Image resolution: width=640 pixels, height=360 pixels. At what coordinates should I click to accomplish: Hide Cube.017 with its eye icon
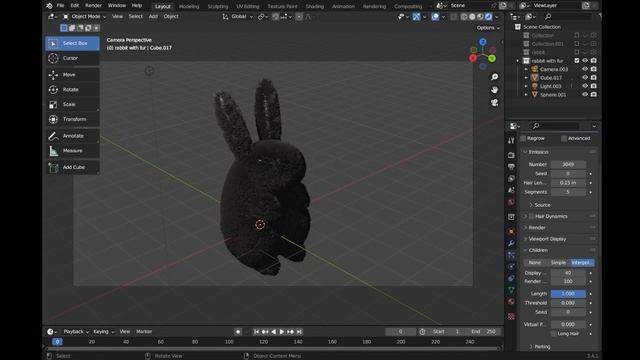click(x=585, y=78)
